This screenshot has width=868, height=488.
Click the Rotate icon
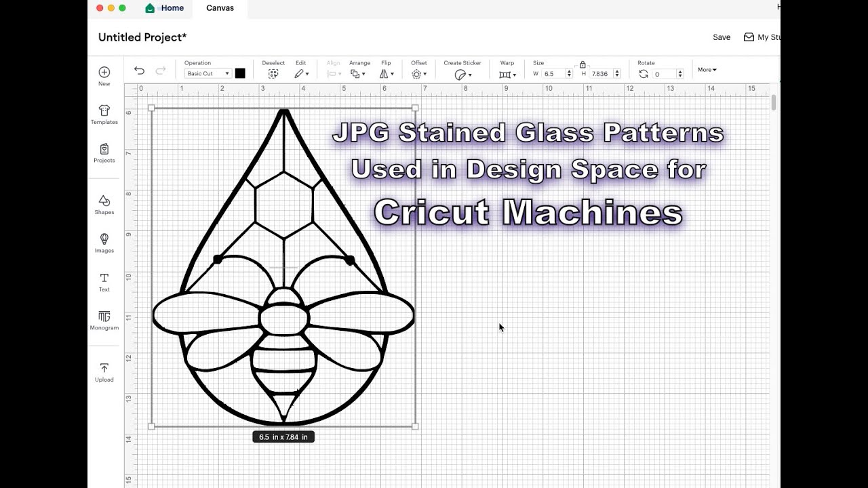click(x=644, y=74)
